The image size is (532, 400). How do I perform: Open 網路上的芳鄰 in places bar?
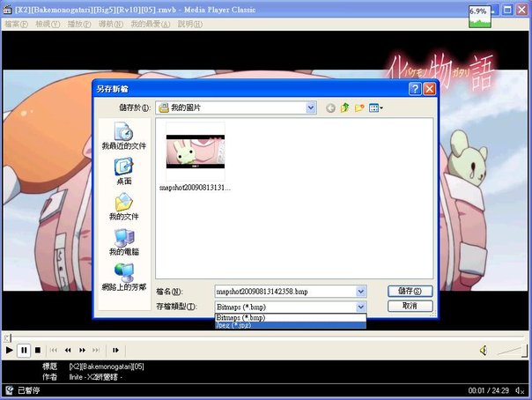pos(124,278)
